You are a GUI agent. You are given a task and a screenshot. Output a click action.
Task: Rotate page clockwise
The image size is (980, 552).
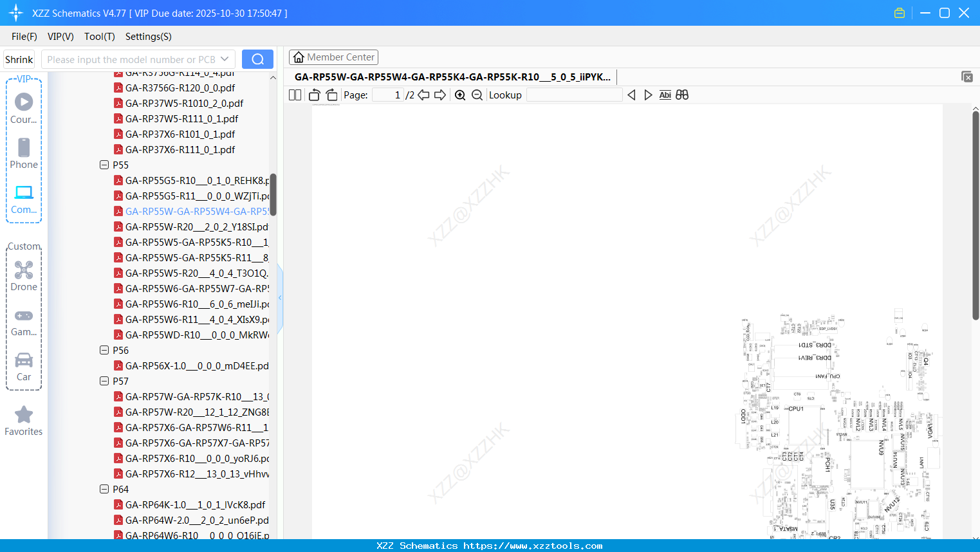click(x=331, y=95)
